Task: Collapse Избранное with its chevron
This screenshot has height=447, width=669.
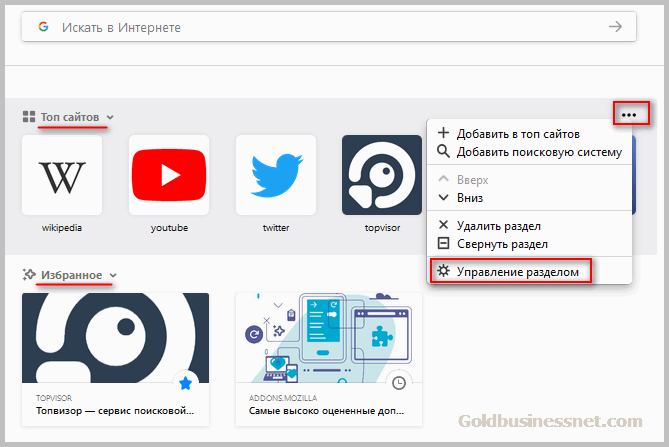Action: [113, 276]
